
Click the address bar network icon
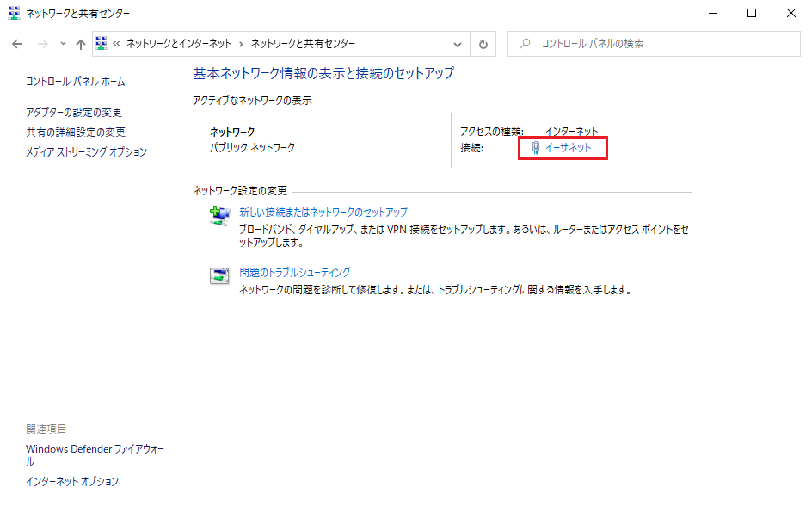(x=101, y=44)
